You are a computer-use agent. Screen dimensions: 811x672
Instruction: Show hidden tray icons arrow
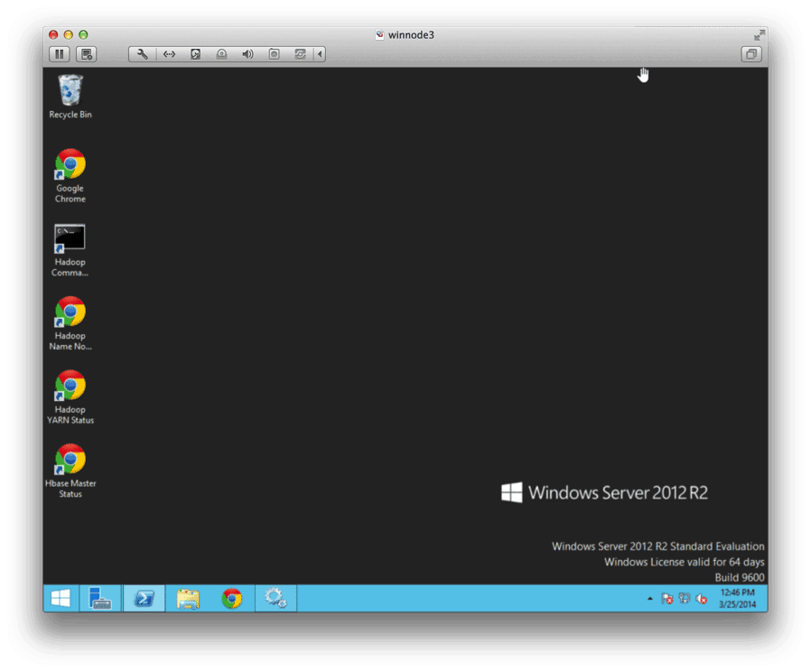(x=650, y=599)
